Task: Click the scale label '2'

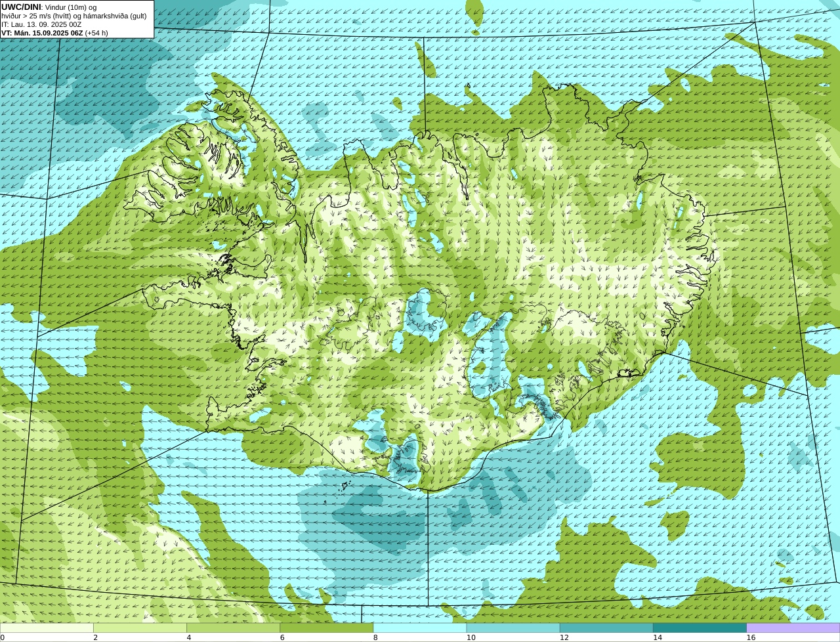Action: point(95,637)
